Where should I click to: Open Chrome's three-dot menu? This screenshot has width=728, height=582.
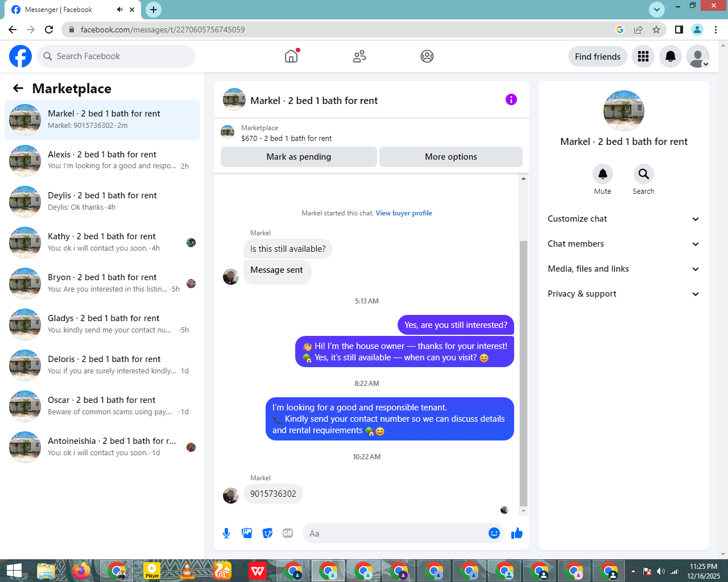716,30
